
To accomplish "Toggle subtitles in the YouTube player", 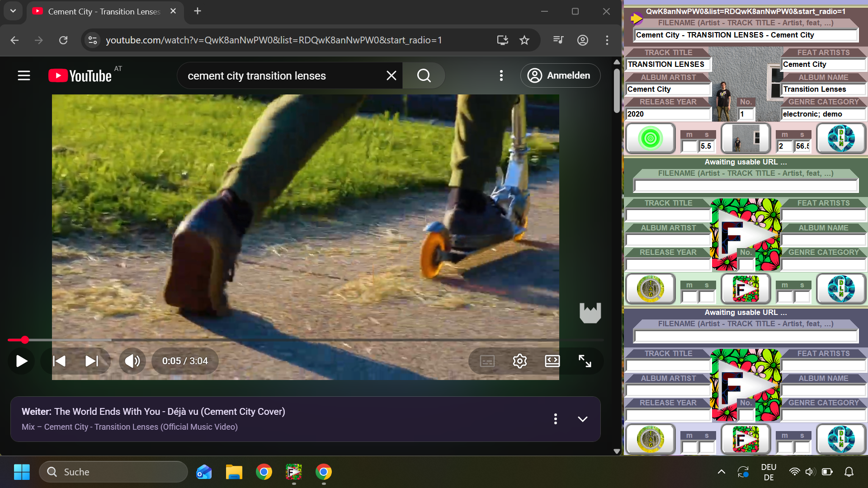I will [486, 361].
